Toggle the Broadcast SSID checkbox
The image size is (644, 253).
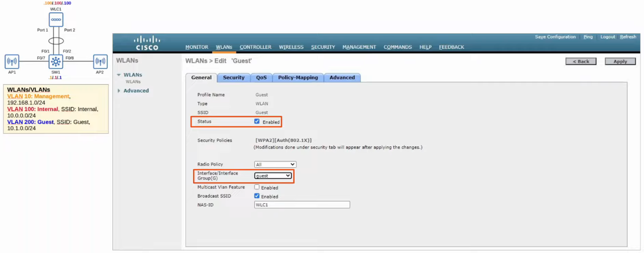[257, 196]
